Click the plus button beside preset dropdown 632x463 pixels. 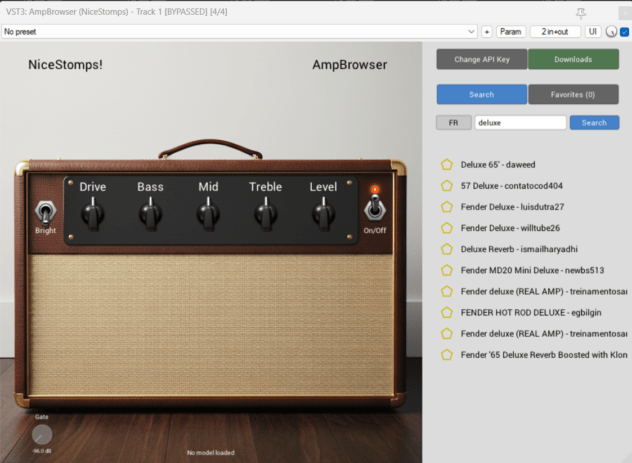tap(487, 32)
